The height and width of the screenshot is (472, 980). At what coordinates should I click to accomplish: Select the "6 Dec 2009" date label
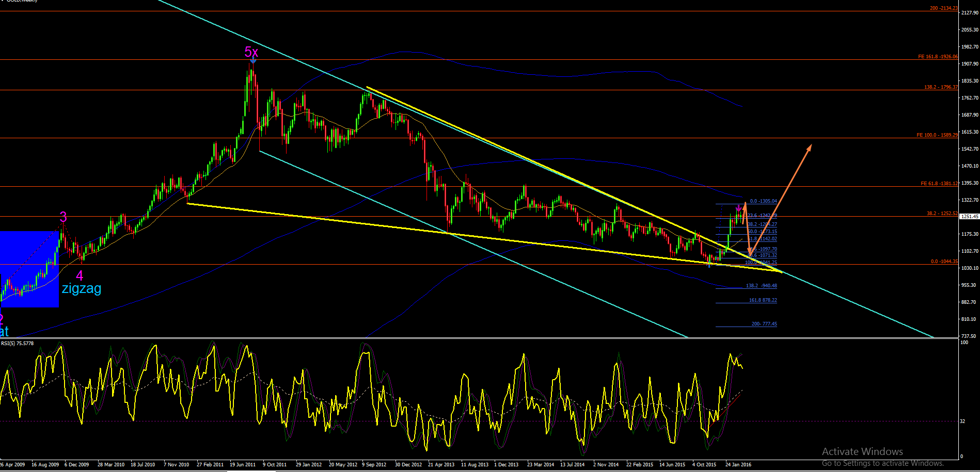pyautogui.click(x=77, y=465)
